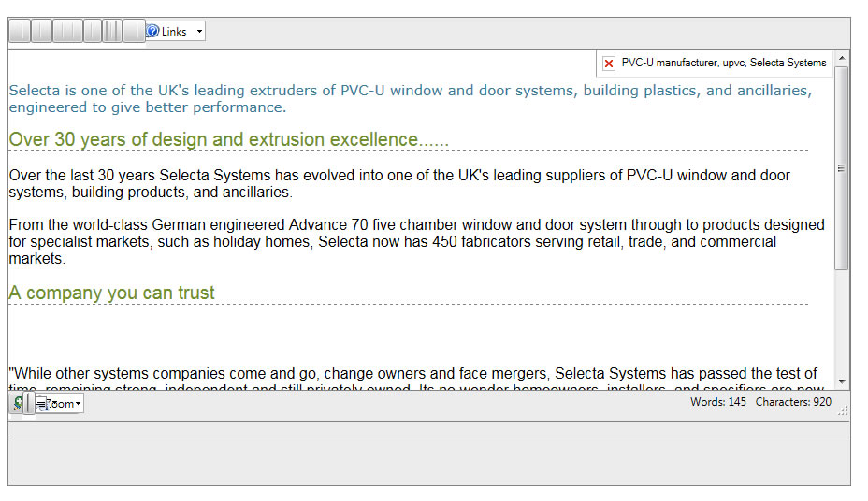Click the green icon in bottom toolbar
This screenshot has width=868, height=501.
(x=18, y=403)
